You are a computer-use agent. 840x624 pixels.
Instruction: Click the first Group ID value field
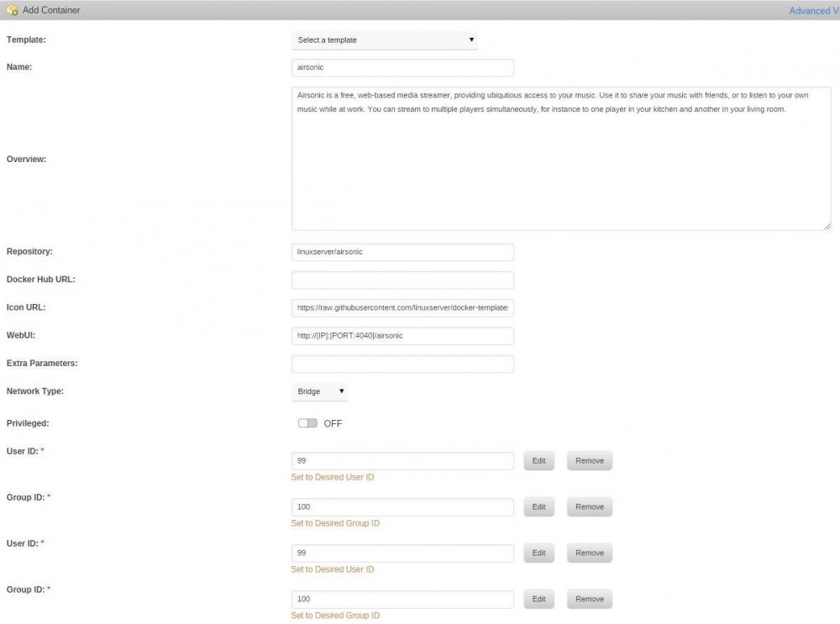403,506
